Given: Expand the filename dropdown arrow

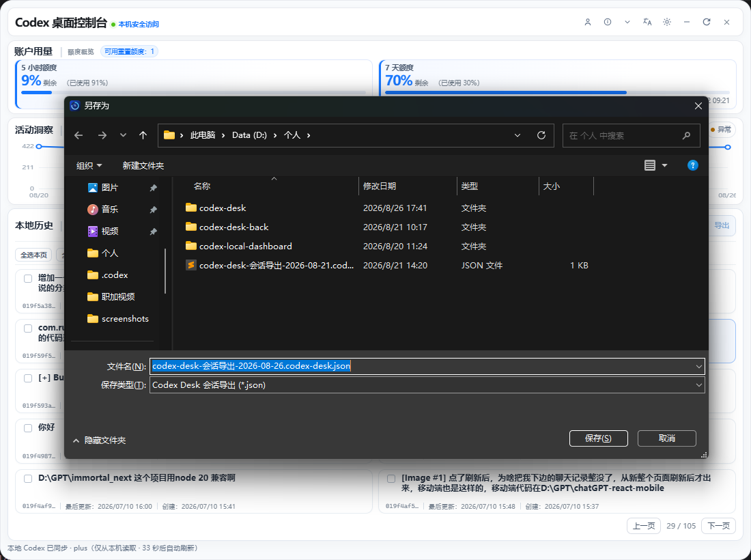Looking at the screenshot, I should coord(699,367).
